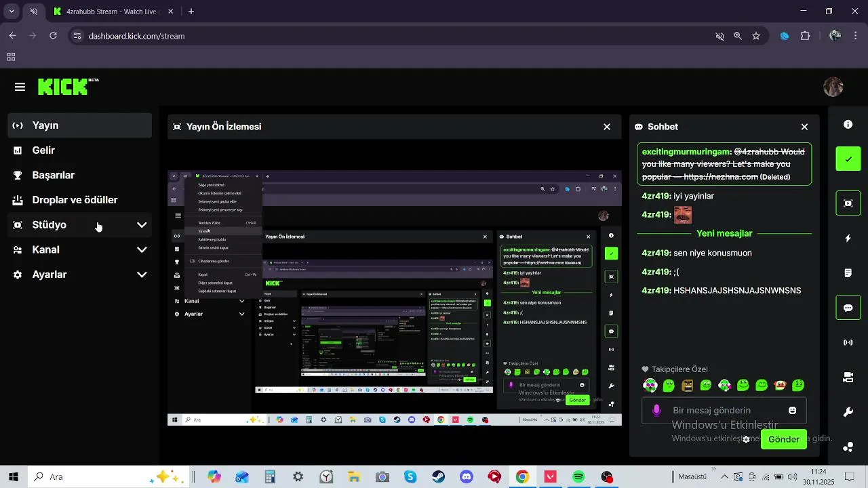Open the zoom magnifier icon in address bar
Viewport: 868px width, 488px height.
click(x=738, y=36)
